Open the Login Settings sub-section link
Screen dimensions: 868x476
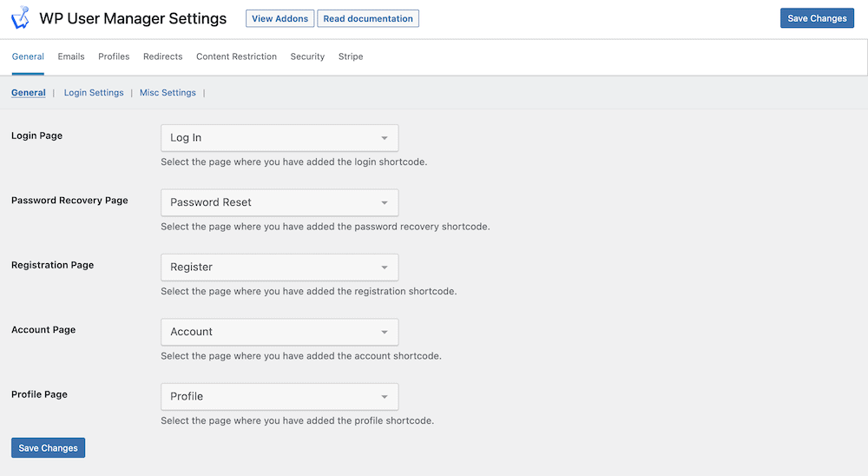pos(94,93)
